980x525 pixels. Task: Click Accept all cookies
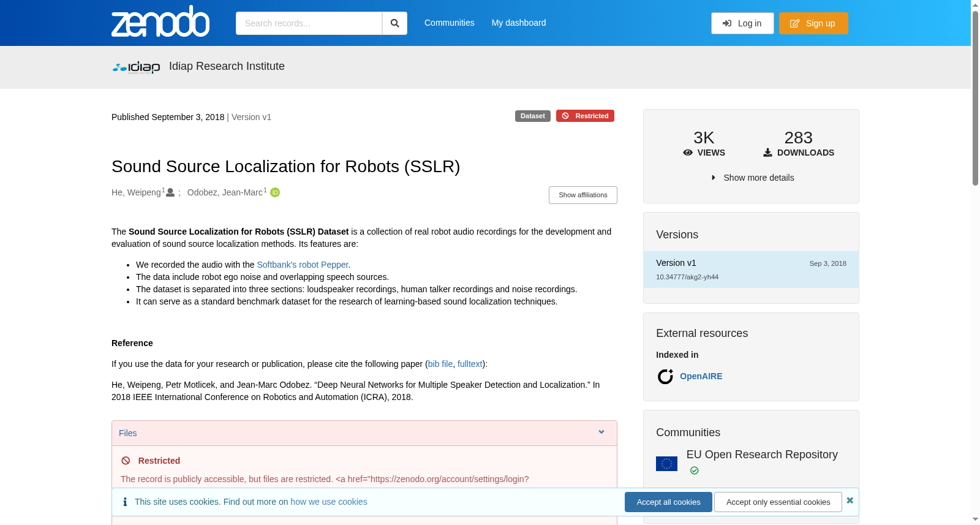tap(668, 502)
